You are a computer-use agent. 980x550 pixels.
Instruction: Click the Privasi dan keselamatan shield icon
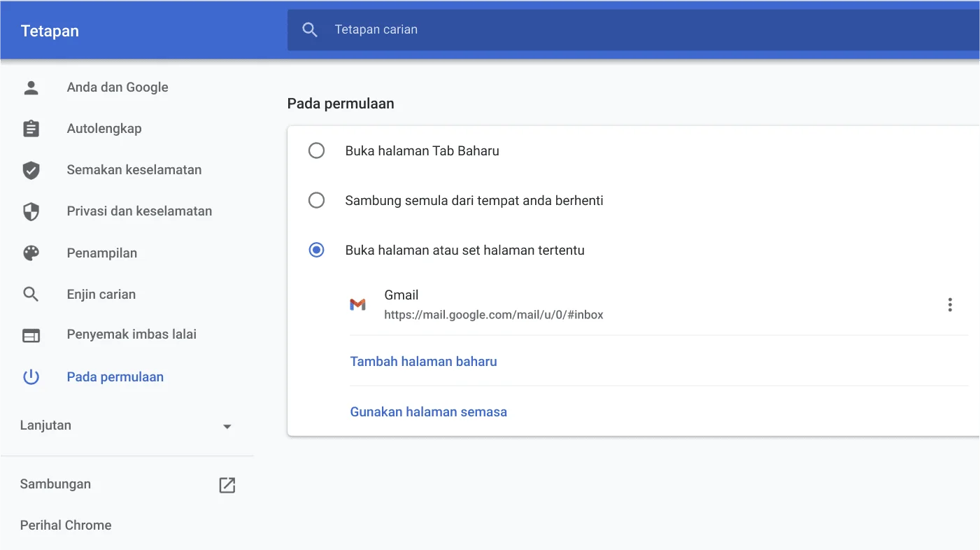point(31,211)
